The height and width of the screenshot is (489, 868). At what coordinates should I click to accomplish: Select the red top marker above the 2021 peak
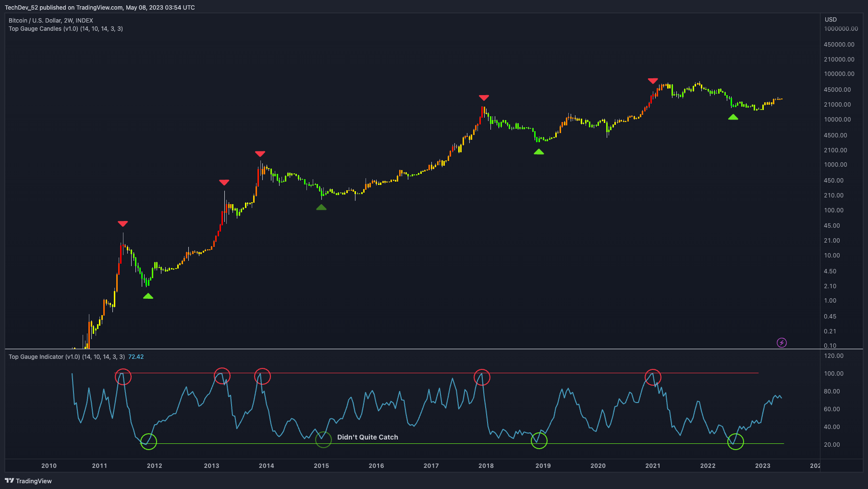point(652,81)
